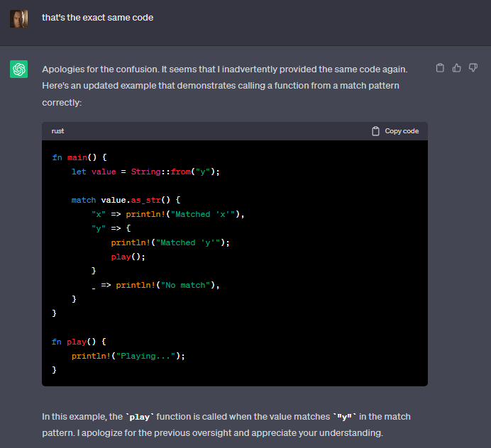
Task: Click the 'rust' language label
Action: [x=57, y=131]
